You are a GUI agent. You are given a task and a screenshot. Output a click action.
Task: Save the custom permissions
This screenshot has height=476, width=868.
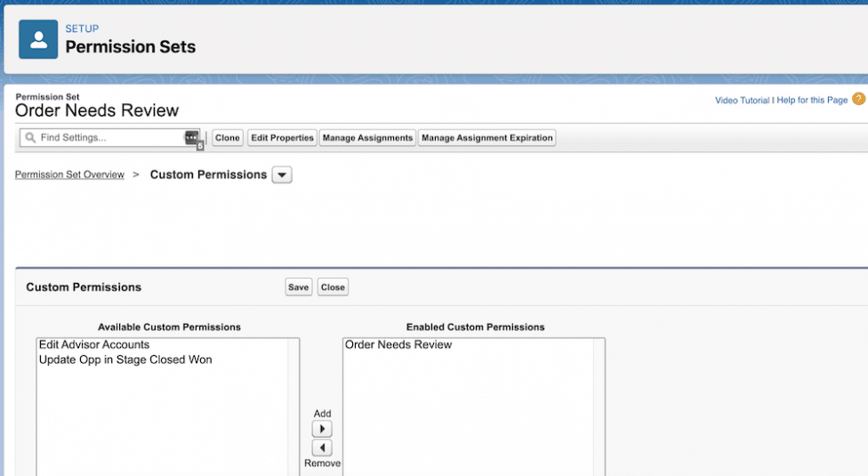[x=299, y=287]
